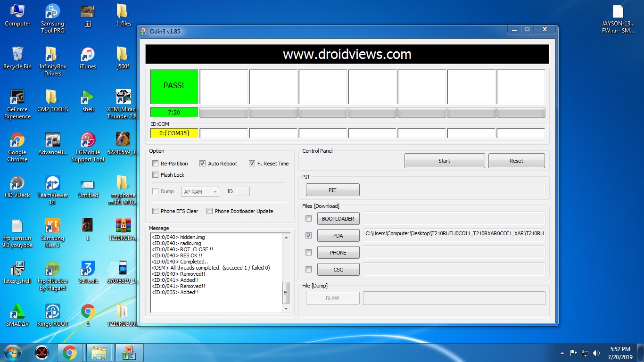
Task: Click the green 7:20 progress bar
Action: point(174,112)
